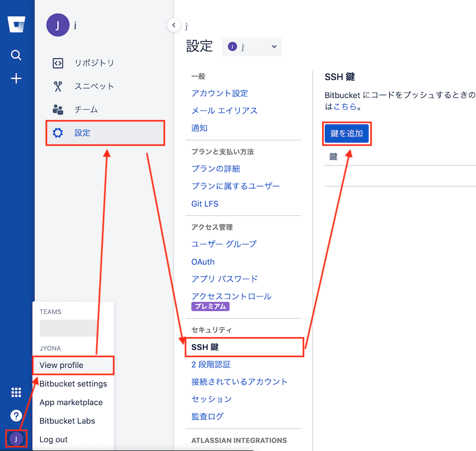Open the app switcher grid icon
Viewport: 476px width, 451px height.
click(16, 392)
